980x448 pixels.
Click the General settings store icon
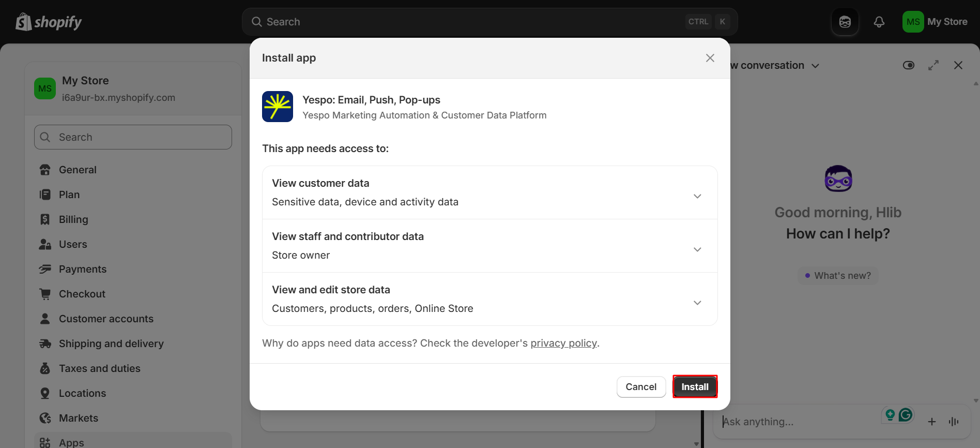(45, 170)
